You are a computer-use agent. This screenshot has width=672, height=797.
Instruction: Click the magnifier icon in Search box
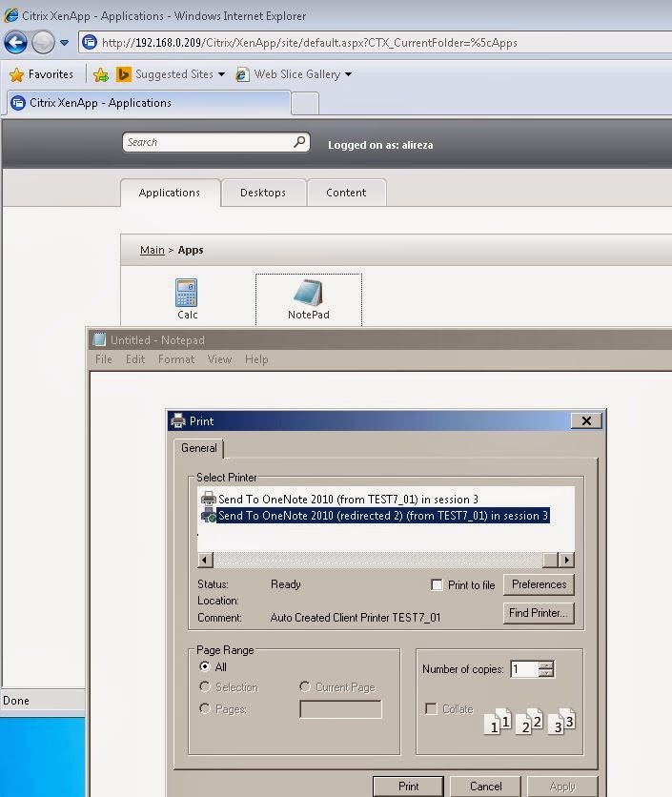[300, 141]
